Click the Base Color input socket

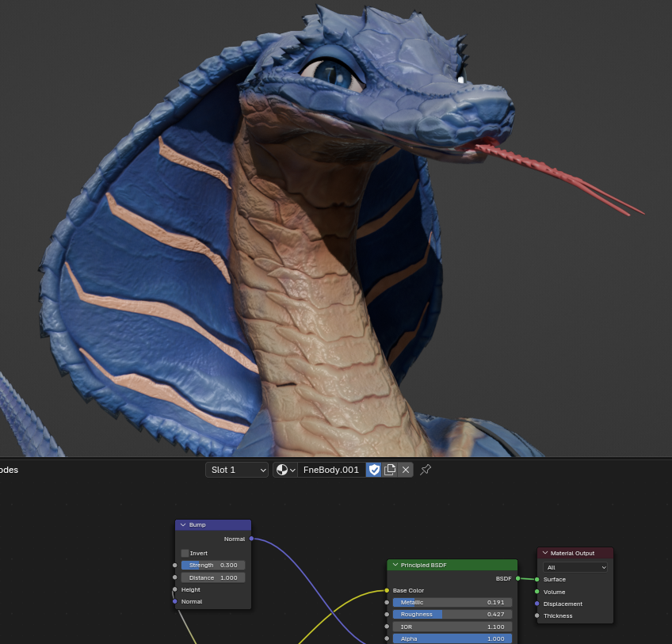[387, 590]
